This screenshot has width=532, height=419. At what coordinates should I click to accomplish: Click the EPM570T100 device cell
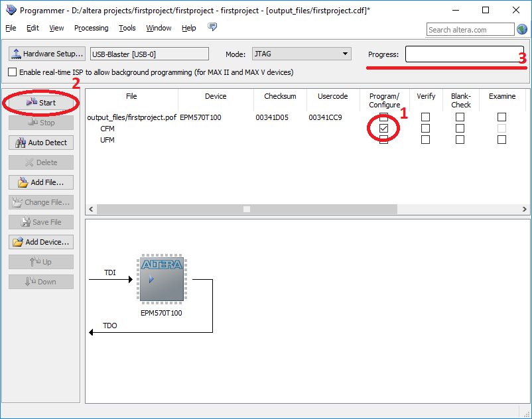click(200, 117)
